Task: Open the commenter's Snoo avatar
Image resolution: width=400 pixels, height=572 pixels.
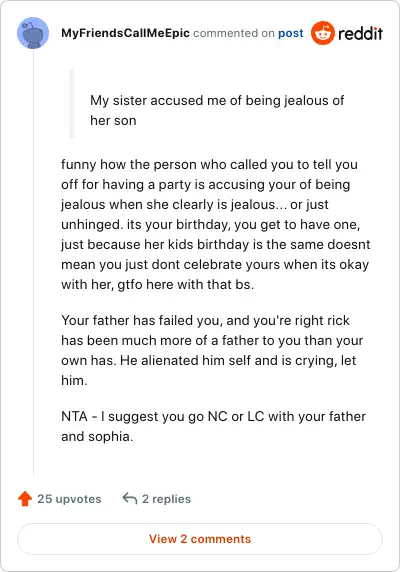Action: coord(33,33)
